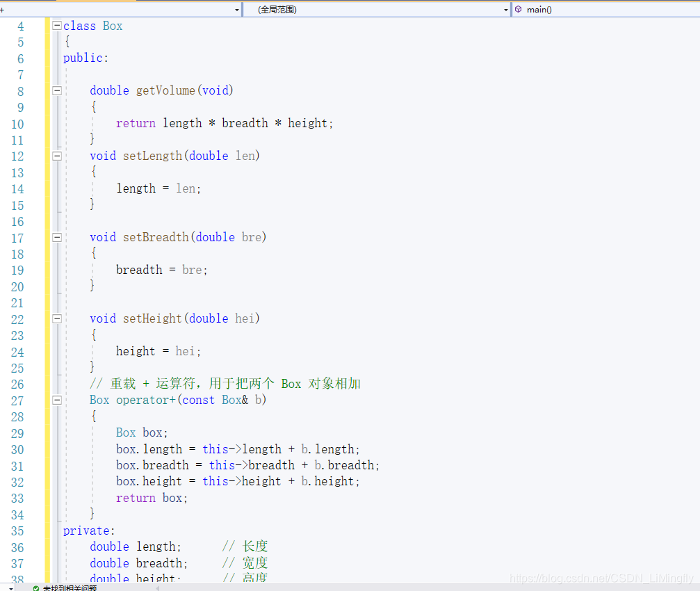Collapse the operator+ function body
Screen dimensions: 700x591
pos(56,400)
